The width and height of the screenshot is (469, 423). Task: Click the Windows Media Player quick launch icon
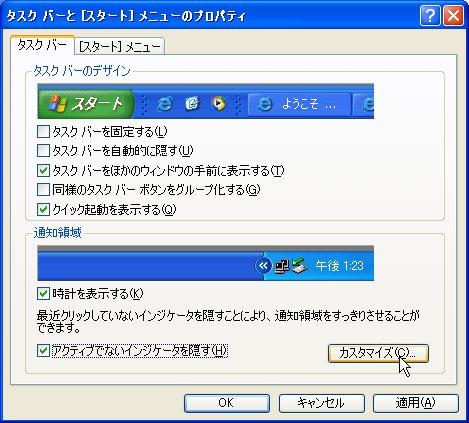[218, 104]
